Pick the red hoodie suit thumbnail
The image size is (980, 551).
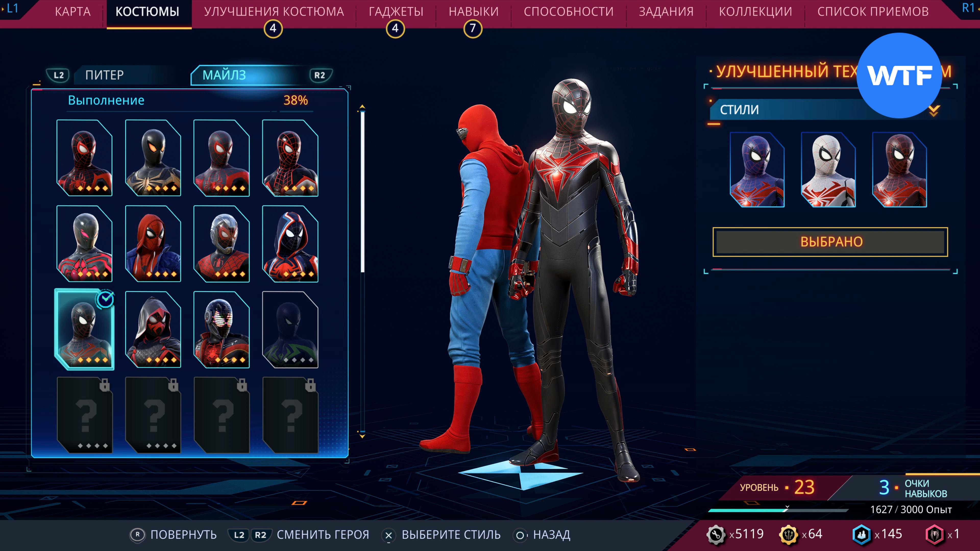point(153,244)
